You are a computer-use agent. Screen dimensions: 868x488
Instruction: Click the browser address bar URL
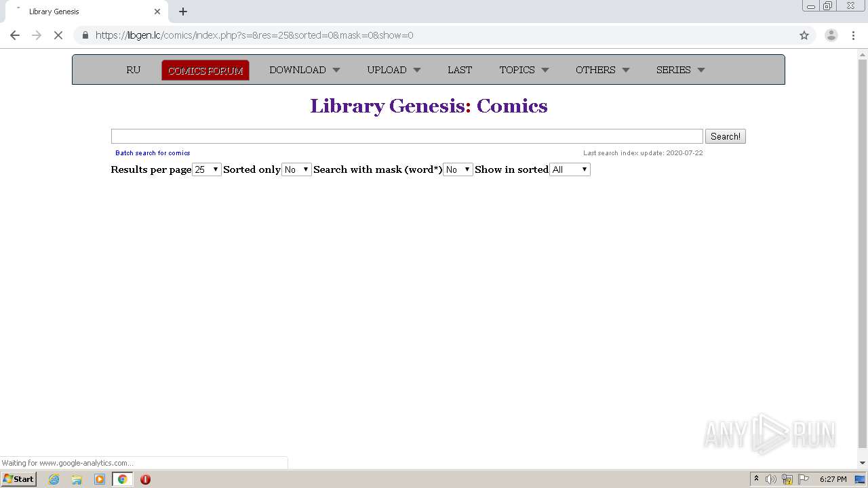tap(254, 35)
